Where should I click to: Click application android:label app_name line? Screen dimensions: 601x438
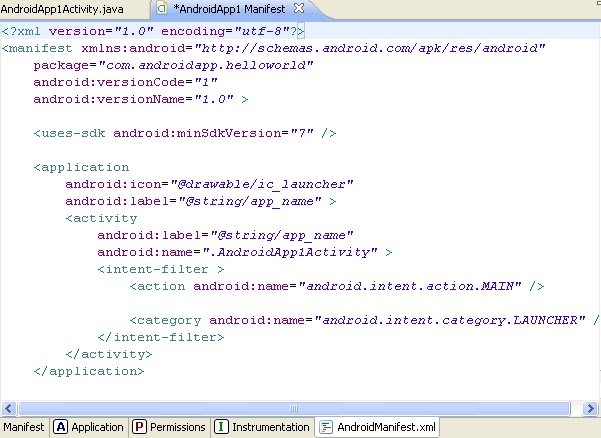[x=201, y=201]
